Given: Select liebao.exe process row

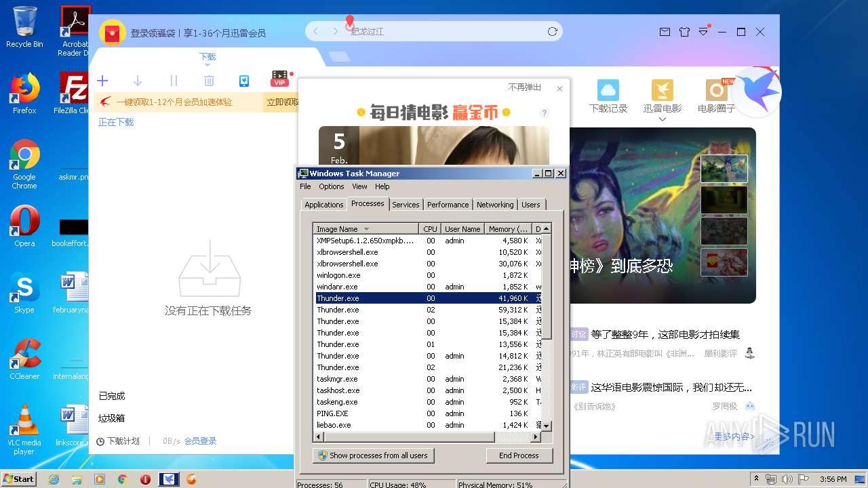Looking at the screenshot, I should tap(427, 425).
